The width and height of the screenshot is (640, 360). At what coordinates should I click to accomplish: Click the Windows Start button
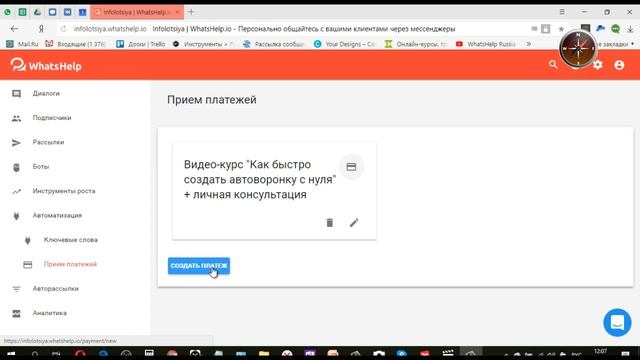[11, 353]
